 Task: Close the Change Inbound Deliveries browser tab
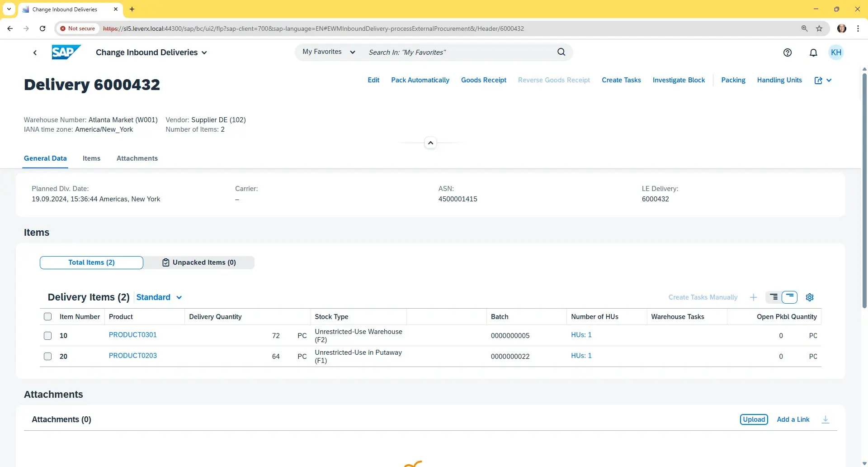[x=116, y=9]
